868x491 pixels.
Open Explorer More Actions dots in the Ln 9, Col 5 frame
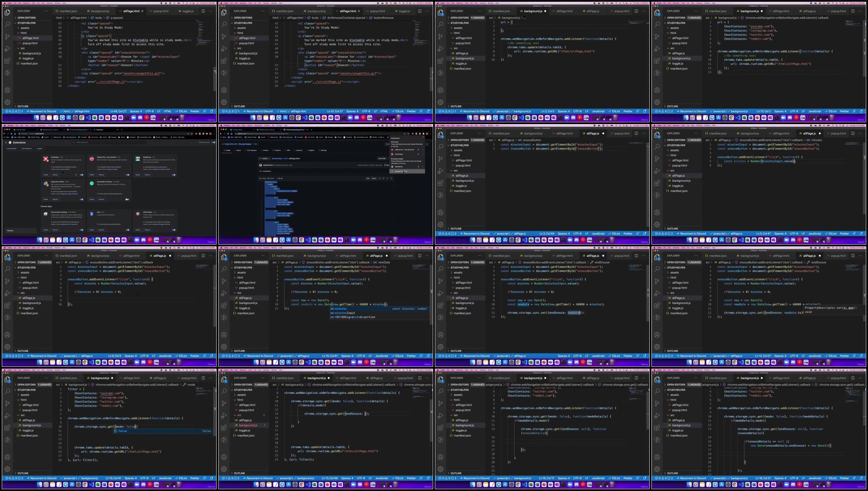click(46, 256)
